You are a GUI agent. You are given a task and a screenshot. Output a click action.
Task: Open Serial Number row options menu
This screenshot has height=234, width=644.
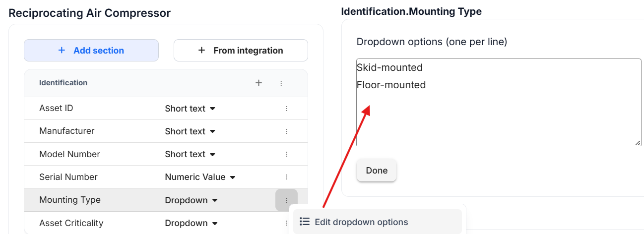click(x=286, y=177)
